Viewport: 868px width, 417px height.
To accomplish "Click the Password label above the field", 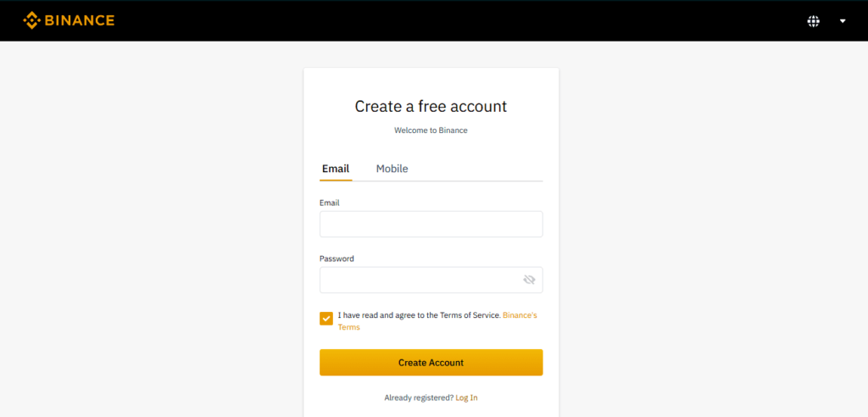I will (337, 259).
